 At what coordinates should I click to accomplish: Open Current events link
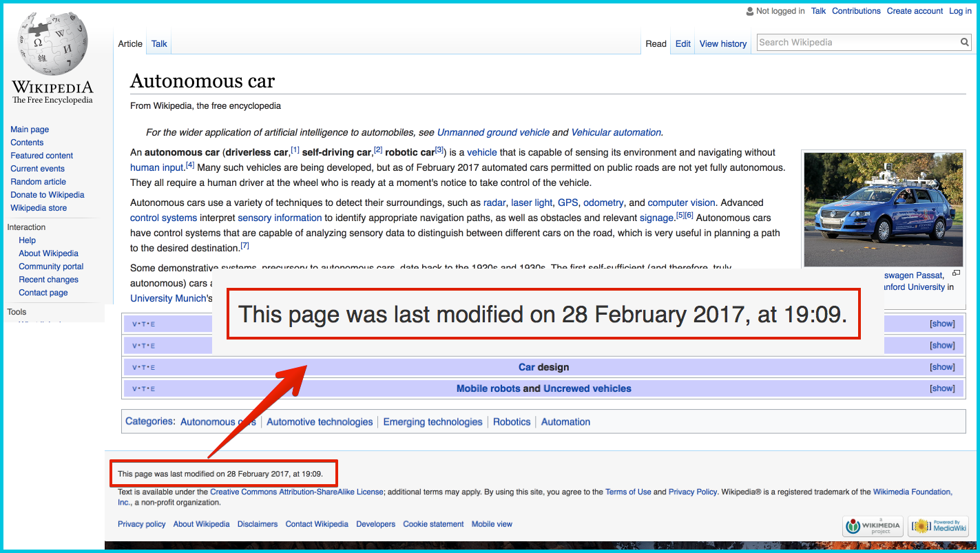point(37,169)
